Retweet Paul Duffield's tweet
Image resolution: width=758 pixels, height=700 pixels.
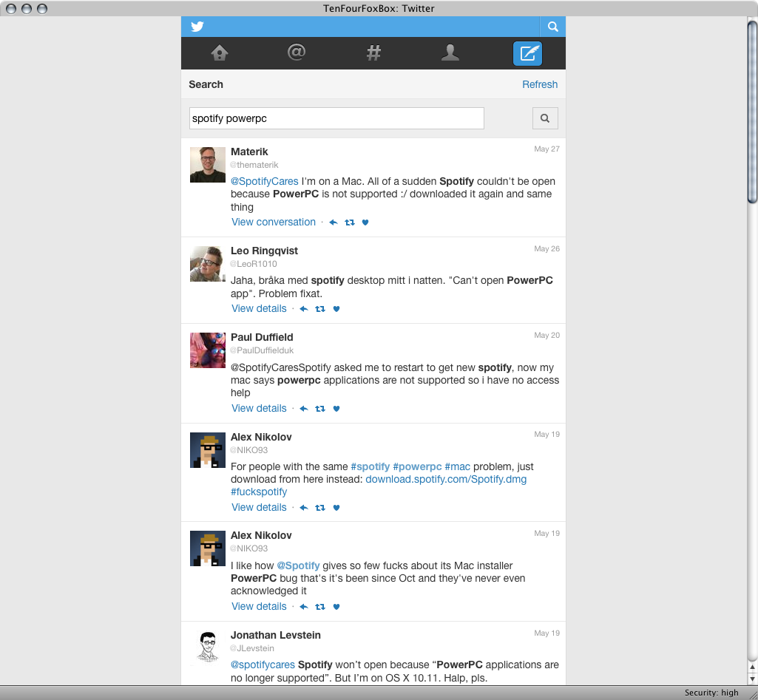320,409
